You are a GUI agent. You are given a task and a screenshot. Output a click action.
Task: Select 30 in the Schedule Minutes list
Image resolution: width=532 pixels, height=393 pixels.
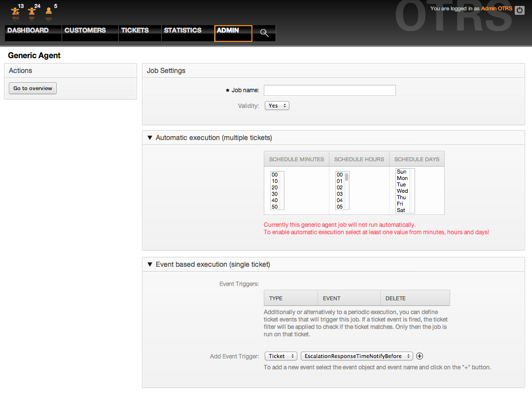click(x=275, y=194)
